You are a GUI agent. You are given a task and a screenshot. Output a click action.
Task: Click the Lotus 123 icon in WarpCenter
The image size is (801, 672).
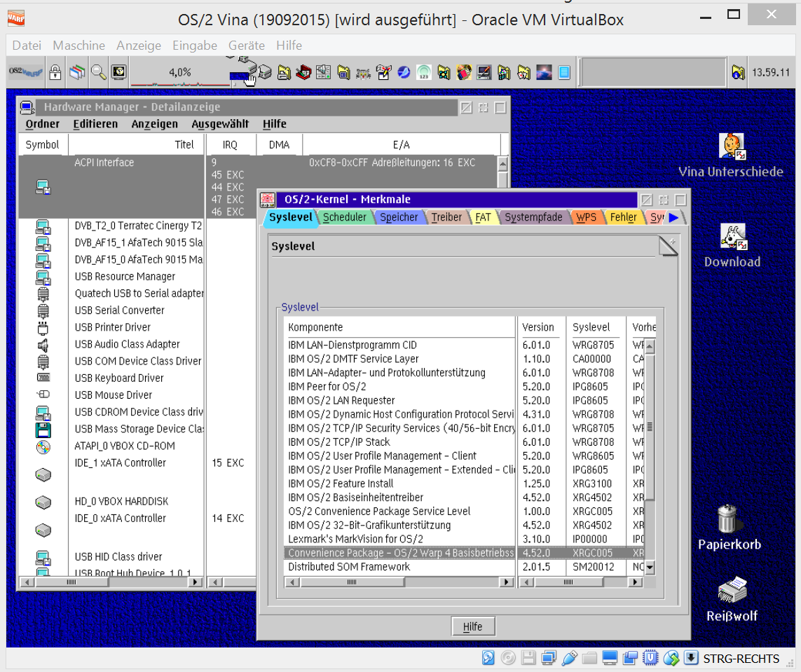click(424, 72)
